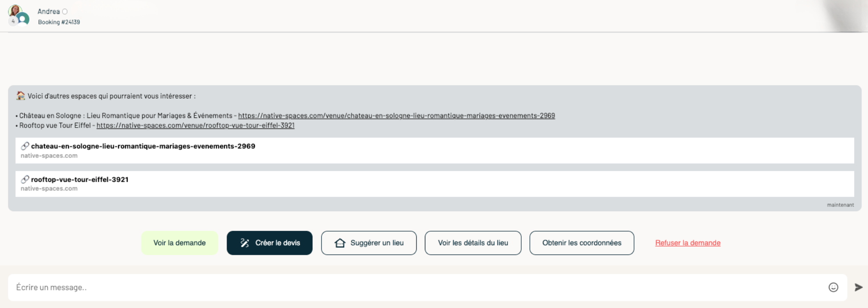Click the send message arrow icon
Image resolution: width=868 pixels, height=308 pixels.
(858, 287)
